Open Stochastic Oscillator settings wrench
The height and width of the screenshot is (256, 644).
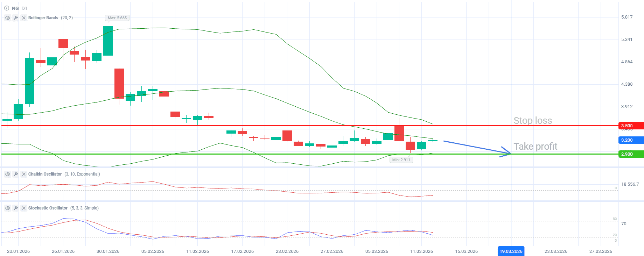(16, 208)
